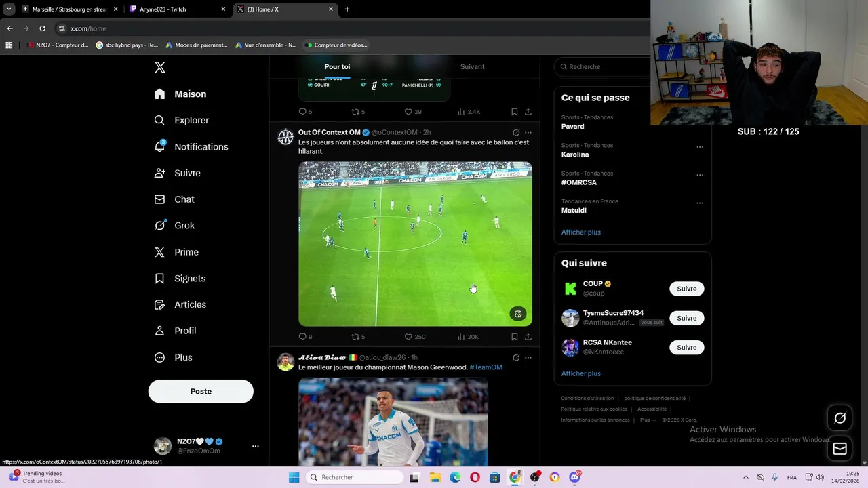The width and height of the screenshot is (868, 488).
Task: Follow TysmeSucre97434 account
Action: coord(687,318)
